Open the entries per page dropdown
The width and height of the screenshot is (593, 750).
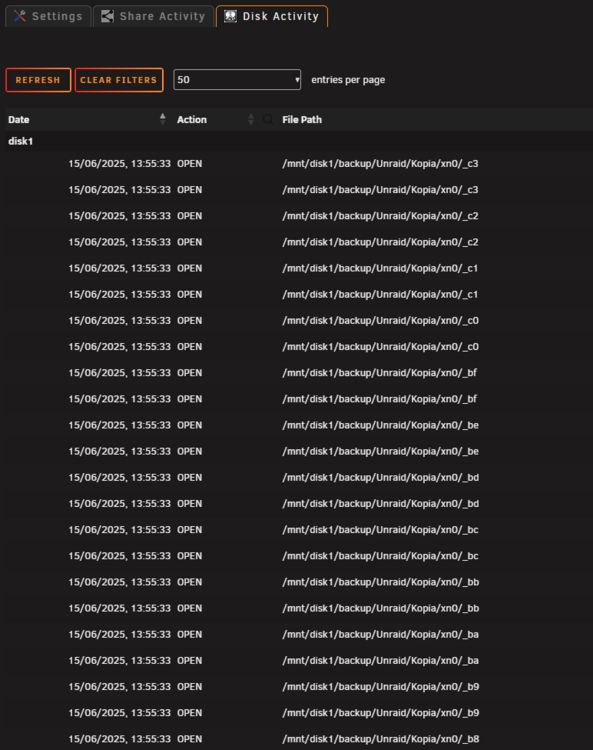tap(237, 79)
